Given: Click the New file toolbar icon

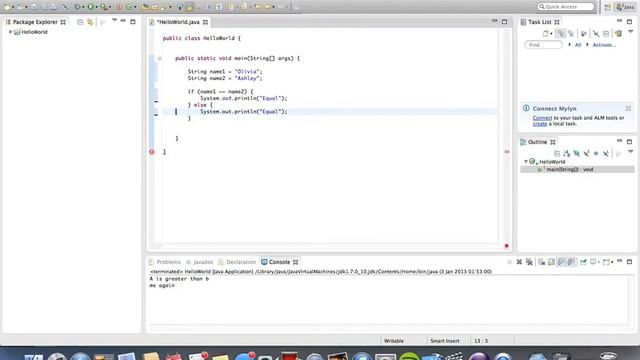Looking at the screenshot, I should tap(7, 7).
